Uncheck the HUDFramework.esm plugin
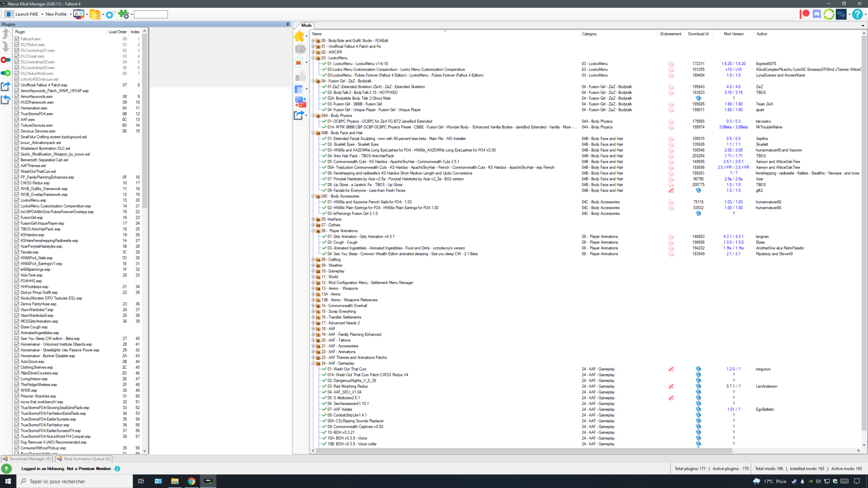Viewport: 868px width, 488px height. pyautogui.click(x=17, y=102)
